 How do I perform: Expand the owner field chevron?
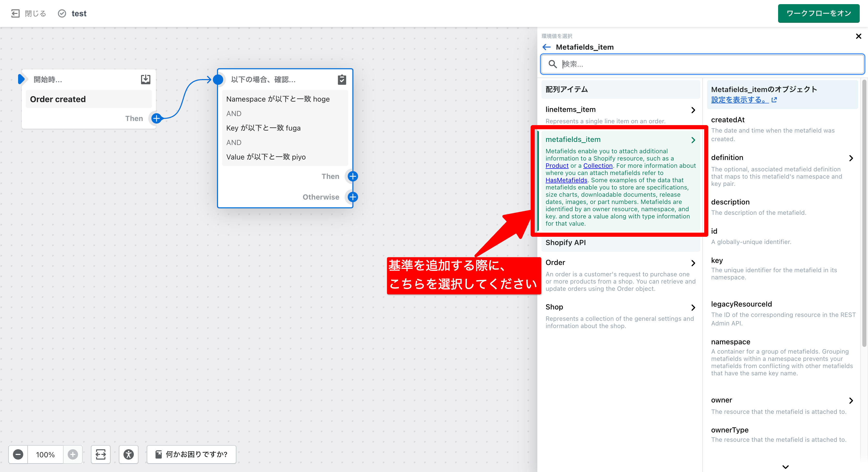[851, 400]
